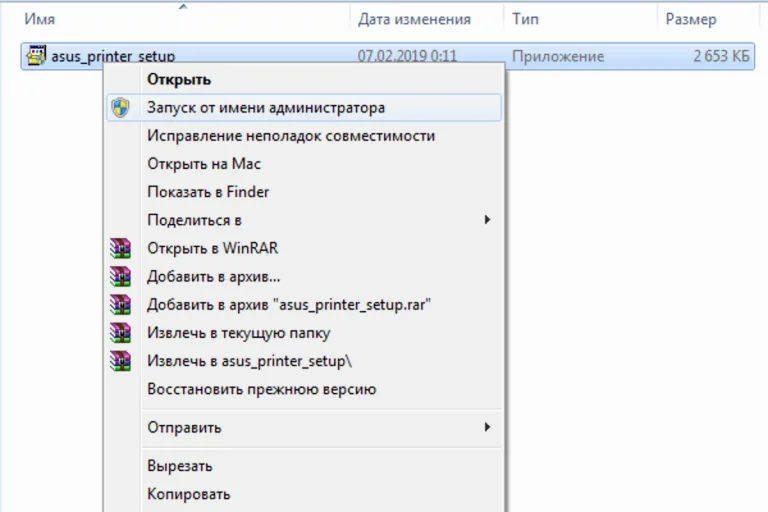Expand the Отправить submenu arrow
Screen dimensions: 768x512
487,427
